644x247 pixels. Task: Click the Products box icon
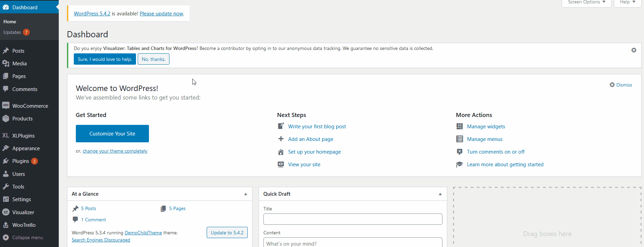click(x=6, y=118)
